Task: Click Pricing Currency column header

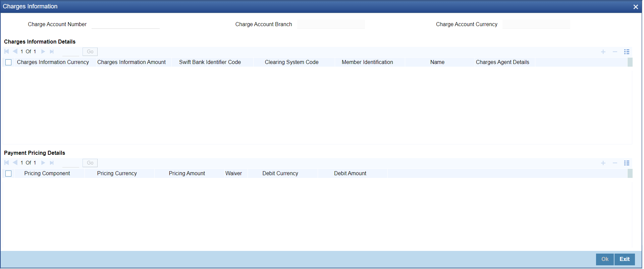Action: pos(117,174)
